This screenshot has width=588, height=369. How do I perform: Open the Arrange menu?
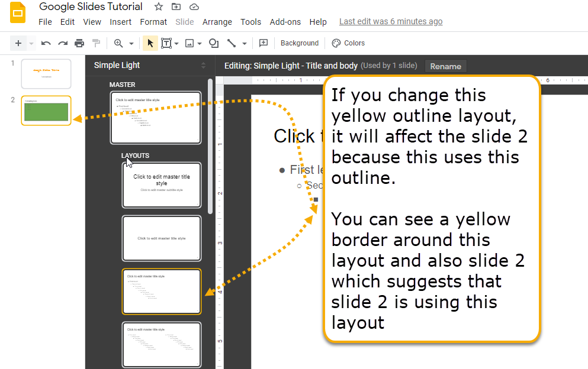[x=217, y=22]
